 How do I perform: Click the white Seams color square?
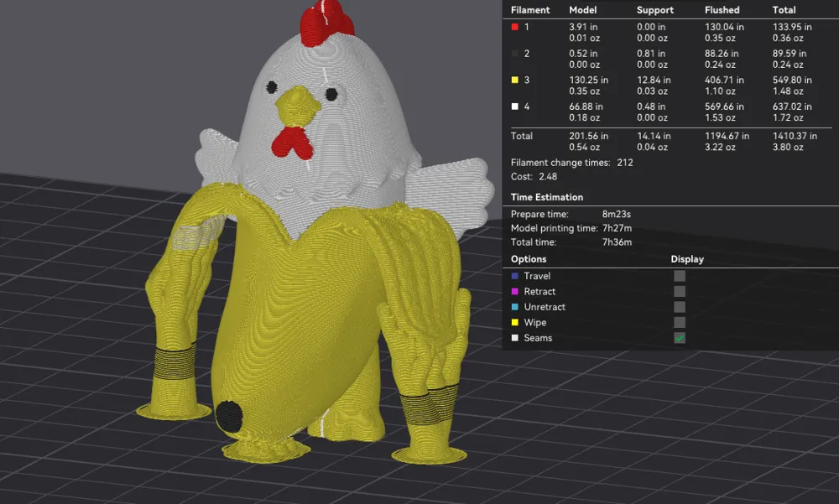click(x=515, y=338)
